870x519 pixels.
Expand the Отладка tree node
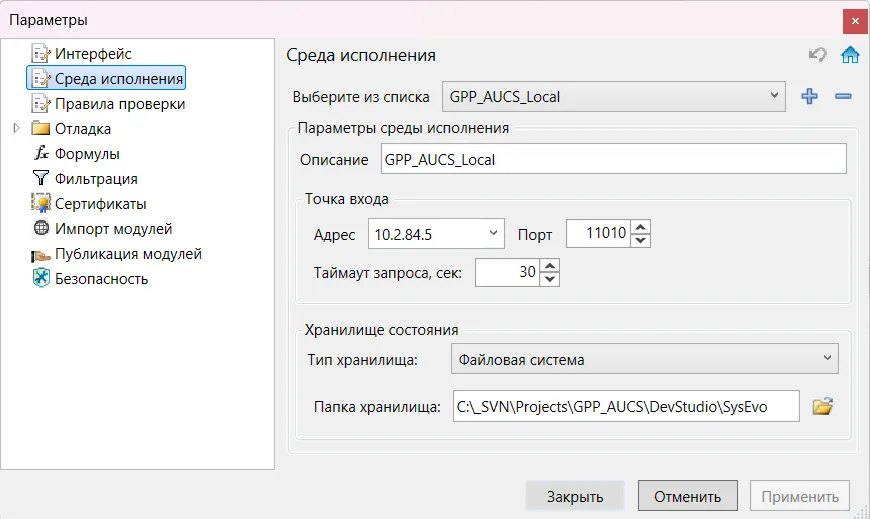[x=16, y=128]
